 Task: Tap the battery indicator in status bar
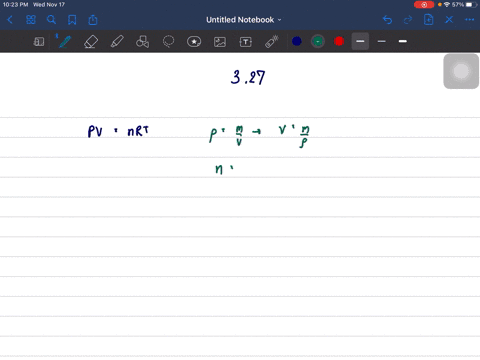[x=471, y=5]
